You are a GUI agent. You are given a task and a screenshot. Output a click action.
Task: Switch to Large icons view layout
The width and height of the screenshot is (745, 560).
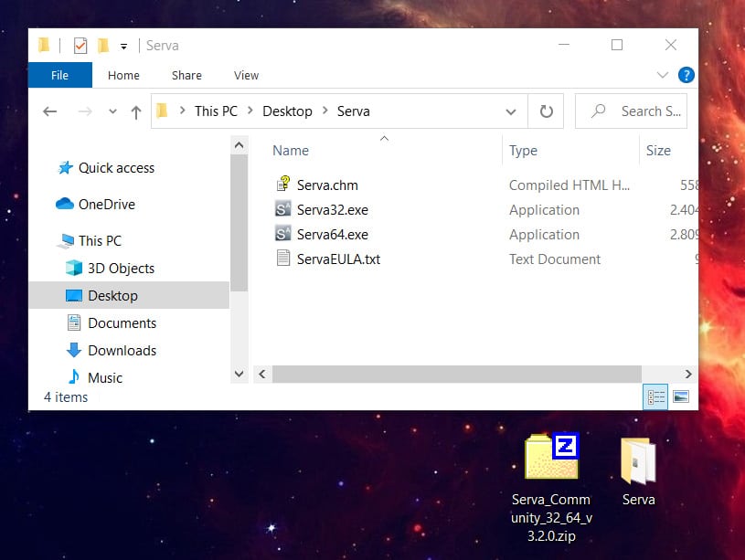[681, 396]
